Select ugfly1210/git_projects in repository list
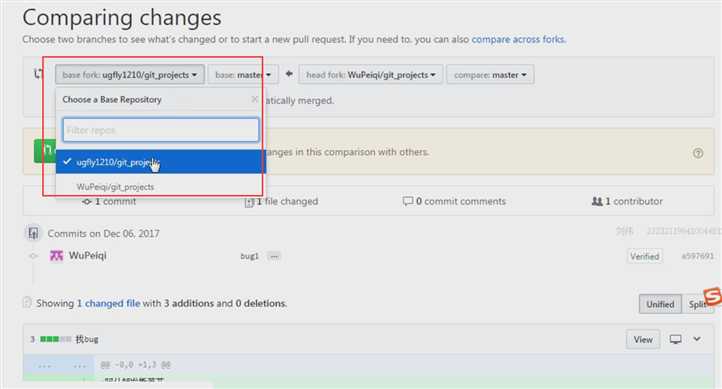This screenshot has width=722, height=389. point(161,162)
